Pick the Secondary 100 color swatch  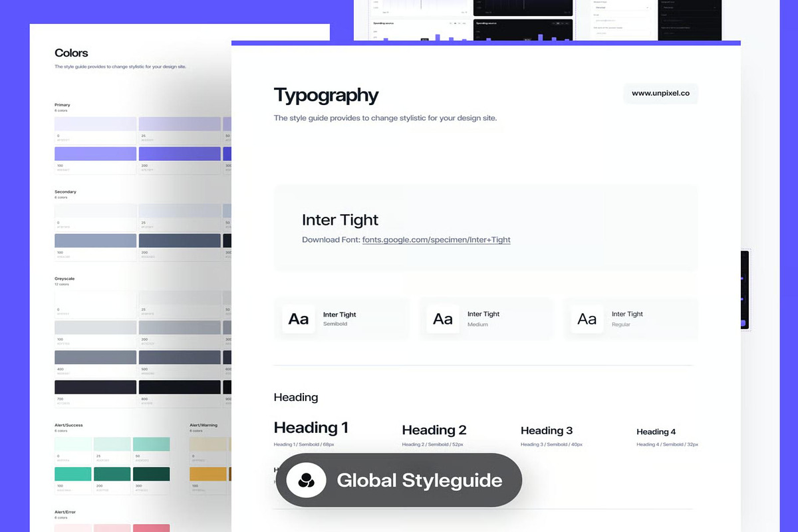click(96, 241)
